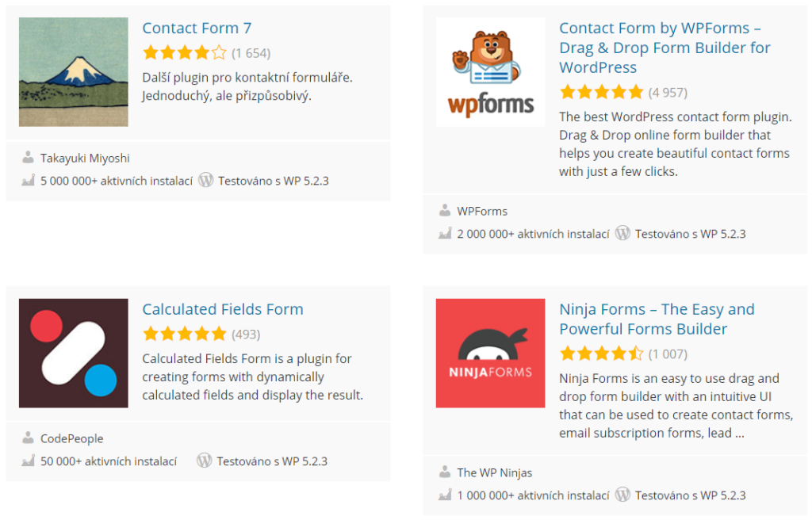Click the WPForms author name
Image resolution: width=812 pixels, height=520 pixels.
point(482,212)
